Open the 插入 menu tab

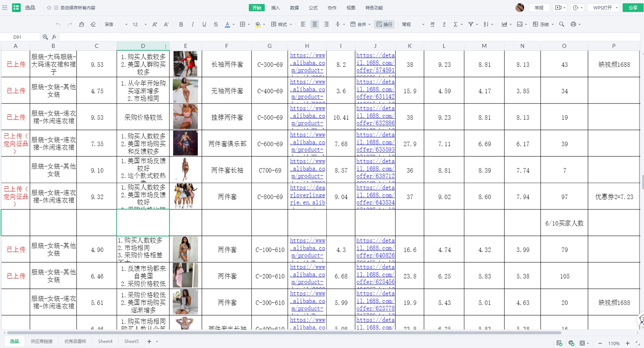point(276,8)
